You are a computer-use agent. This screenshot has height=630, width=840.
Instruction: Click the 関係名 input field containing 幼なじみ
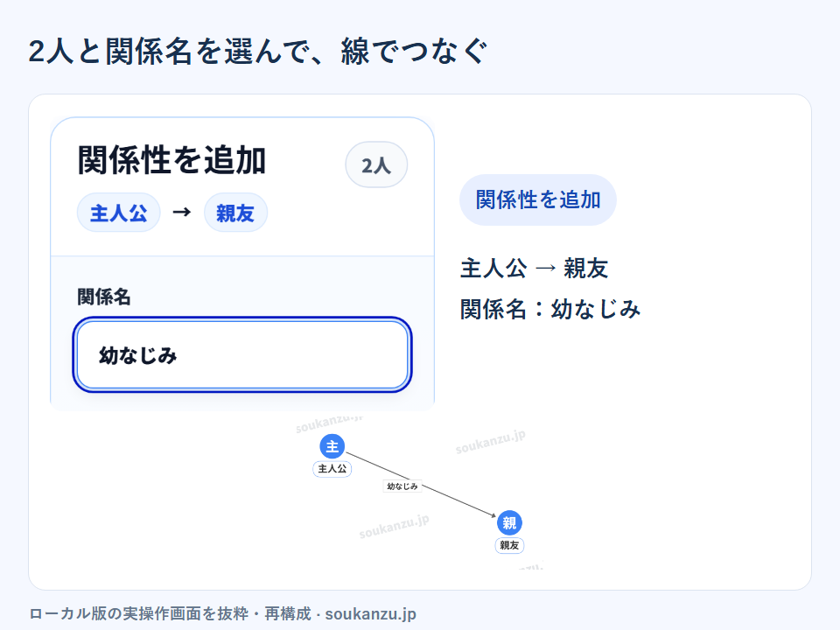[x=242, y=354]
